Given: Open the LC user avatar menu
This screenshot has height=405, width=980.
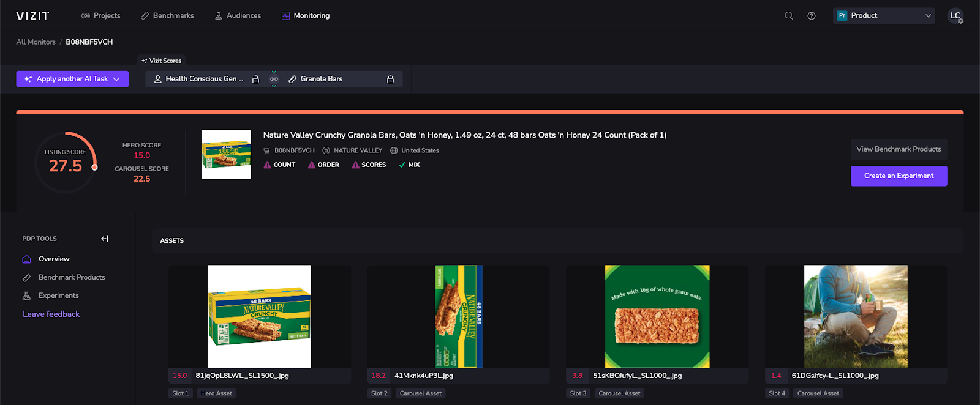Looking at the screenshot, I should point(956,16).
